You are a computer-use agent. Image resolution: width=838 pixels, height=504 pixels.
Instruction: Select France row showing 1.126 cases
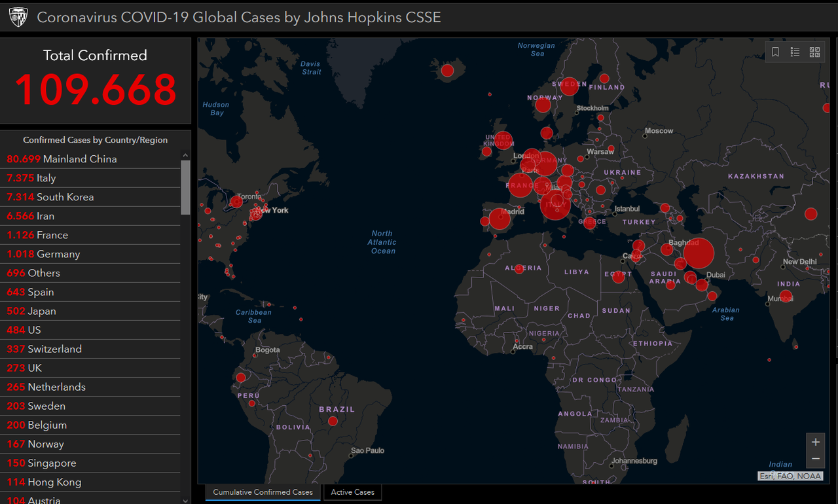[x=90, y=235]
